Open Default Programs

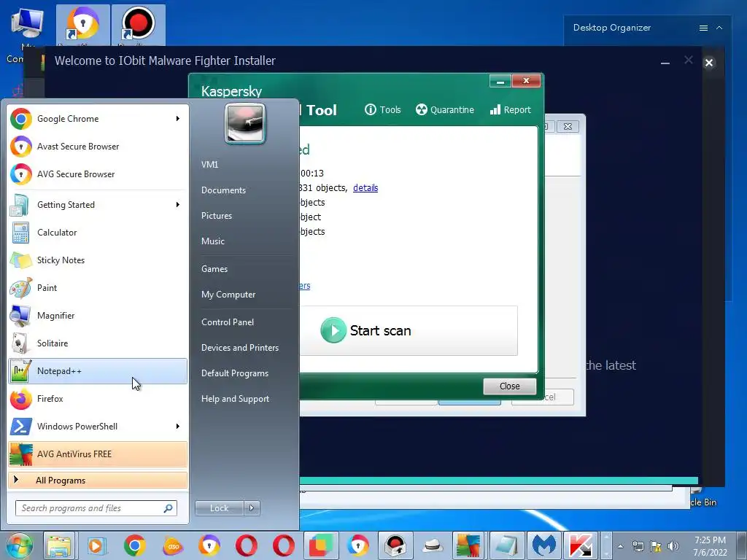234,373
